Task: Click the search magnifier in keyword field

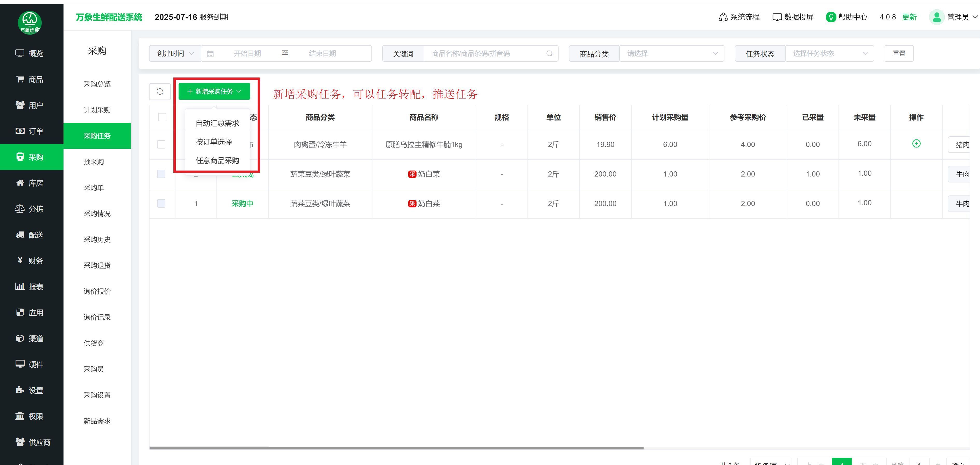Action: (549, 54)
